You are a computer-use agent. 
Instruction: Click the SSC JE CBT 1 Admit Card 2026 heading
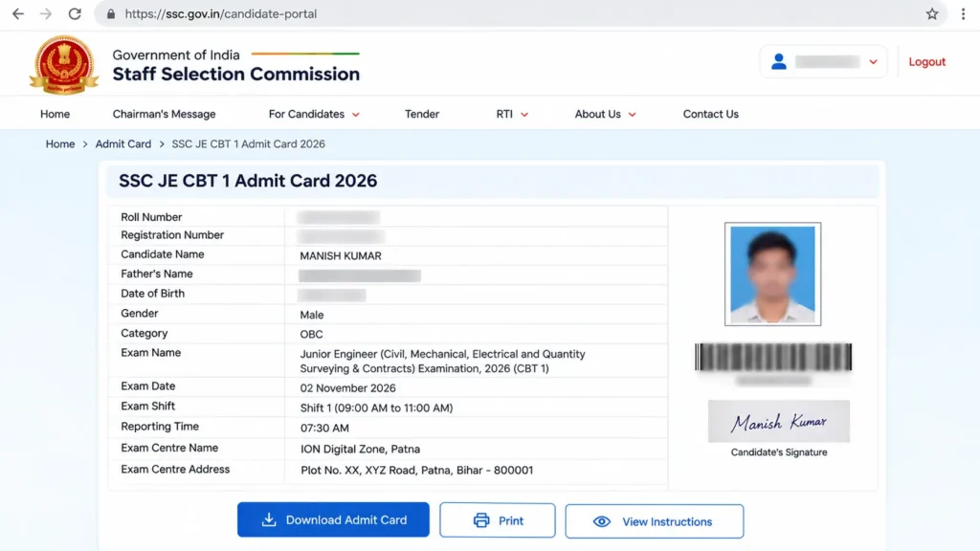click(248, 181)
